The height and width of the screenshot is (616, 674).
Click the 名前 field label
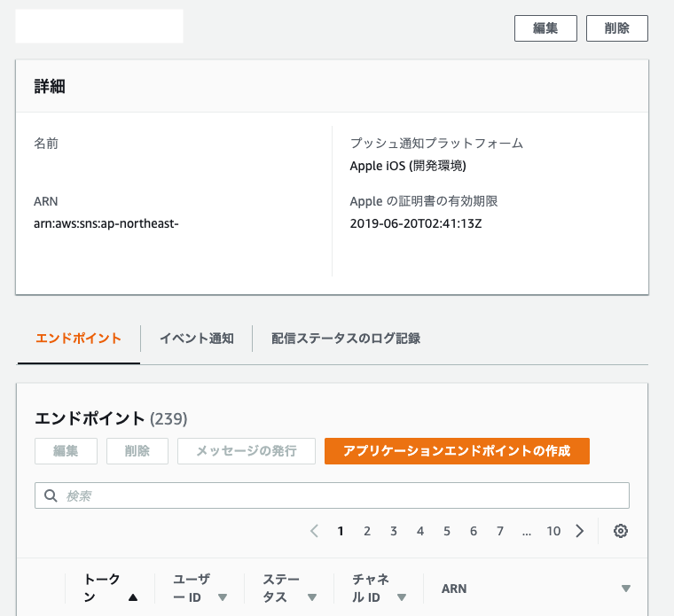point(46,143)
